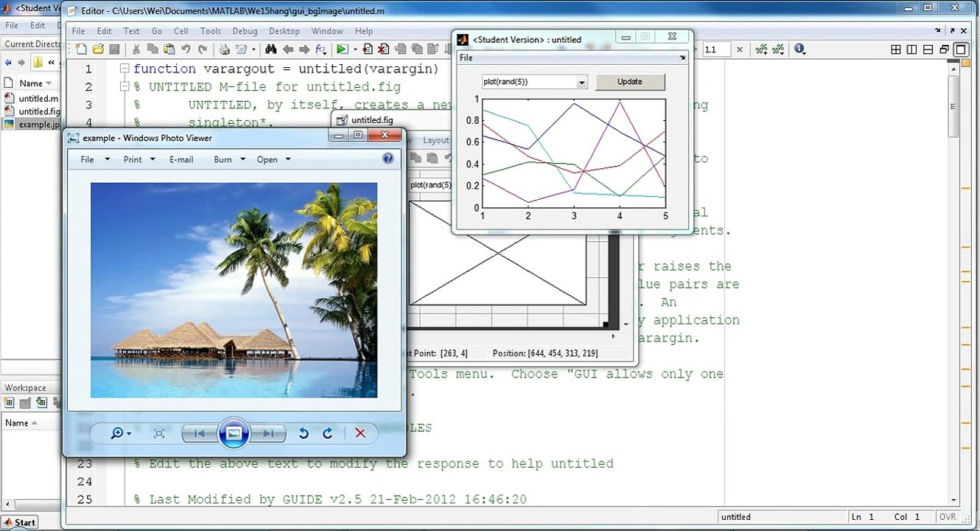980x531 pixels.
Task: Open Text menu in Editor
Action: click(x=132, y=31)
